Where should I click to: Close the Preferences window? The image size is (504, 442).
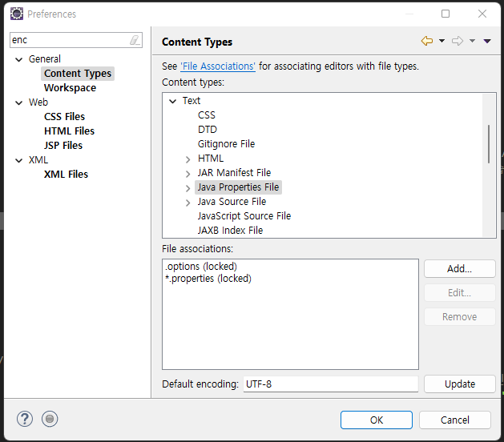pos(482,14)
